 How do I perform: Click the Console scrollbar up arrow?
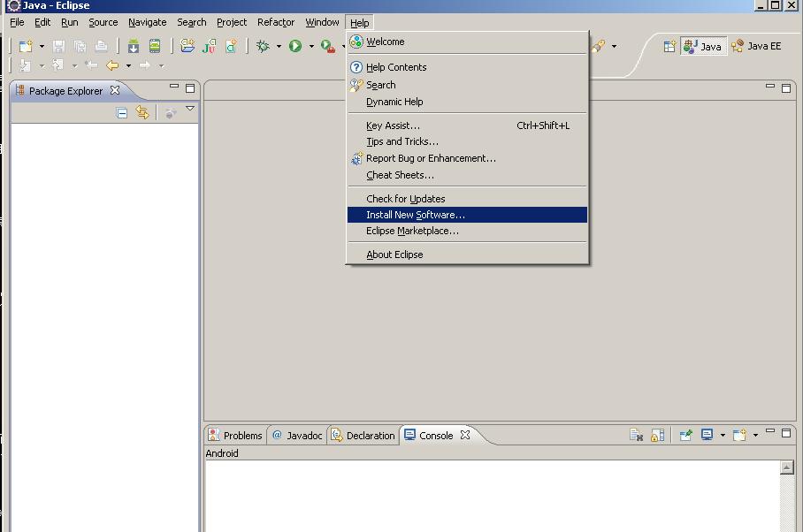tap(787, 467)
